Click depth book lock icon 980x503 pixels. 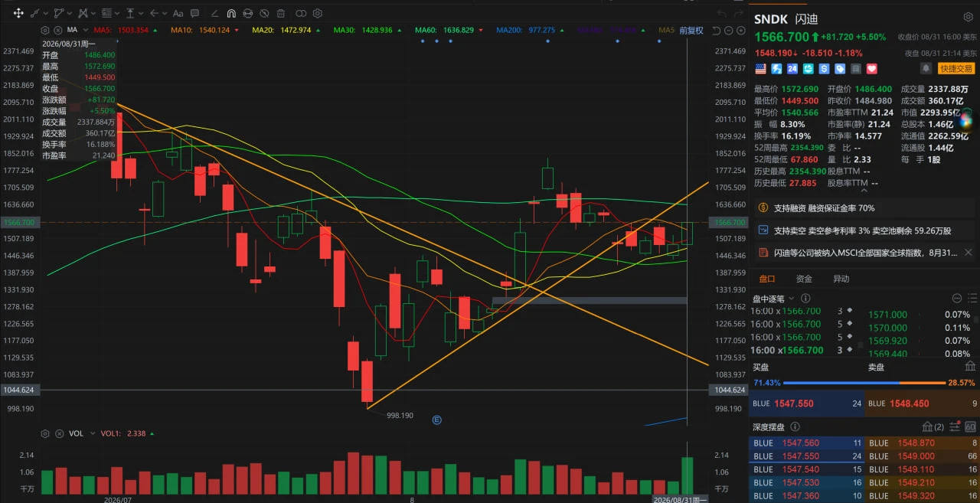954,426
